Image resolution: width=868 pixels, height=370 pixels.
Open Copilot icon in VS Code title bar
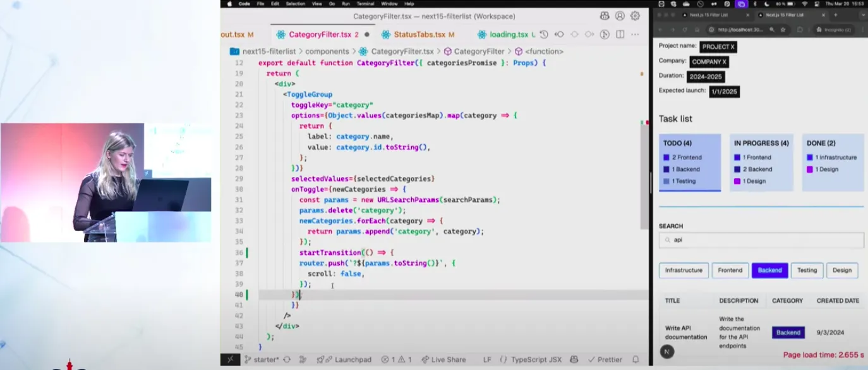pyautogui.click(x=605, y=16)
